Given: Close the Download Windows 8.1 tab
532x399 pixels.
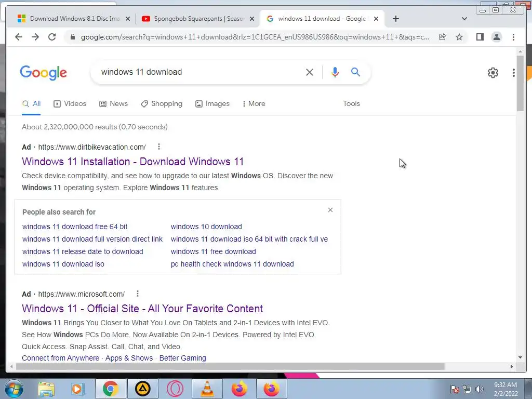Looking at the screenshot, I should (x=128, y=19).
